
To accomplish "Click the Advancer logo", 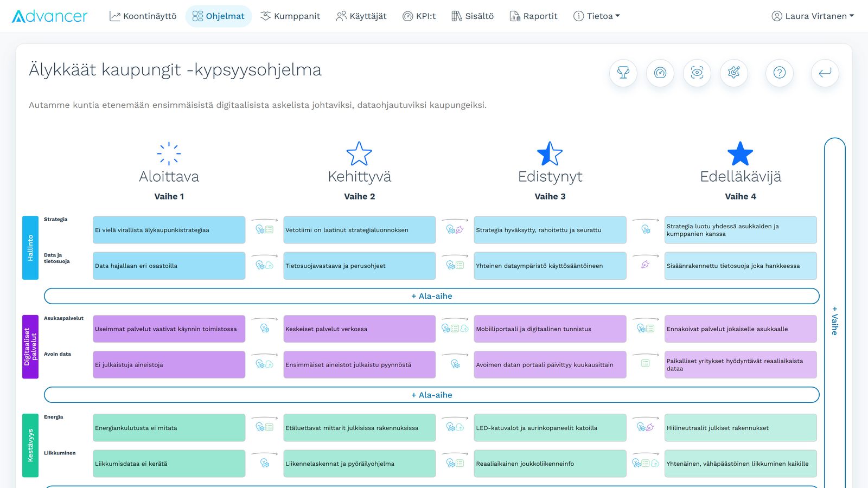I will coord(49,16).
